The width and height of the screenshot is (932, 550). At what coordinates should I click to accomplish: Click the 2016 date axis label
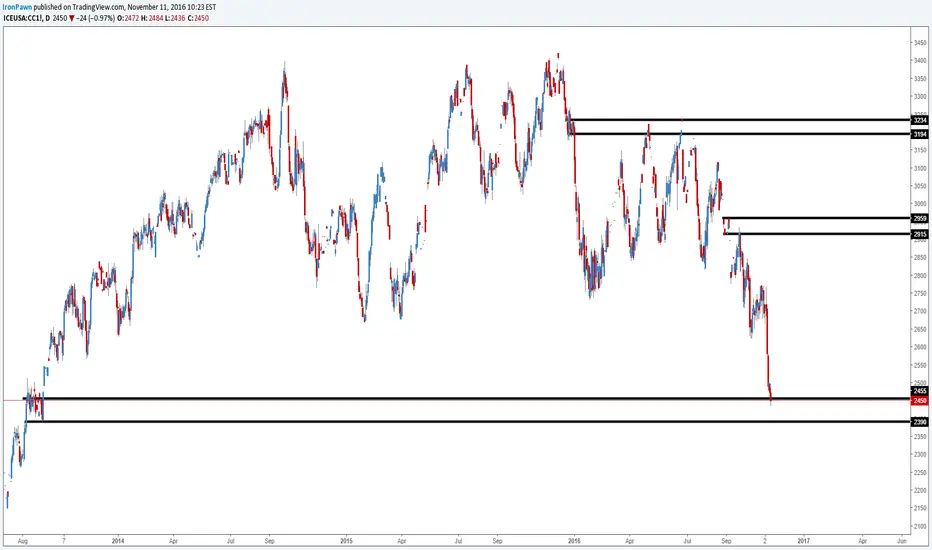pos(574,541)
